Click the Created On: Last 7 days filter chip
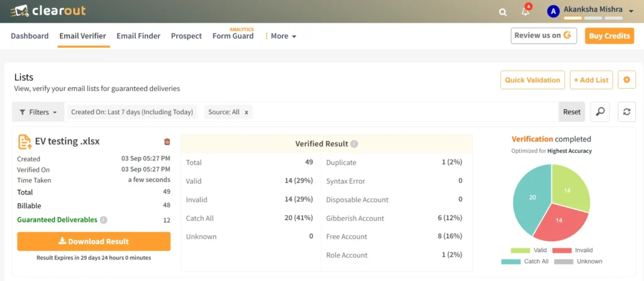644x281 pixels. (x=132, y=112)
